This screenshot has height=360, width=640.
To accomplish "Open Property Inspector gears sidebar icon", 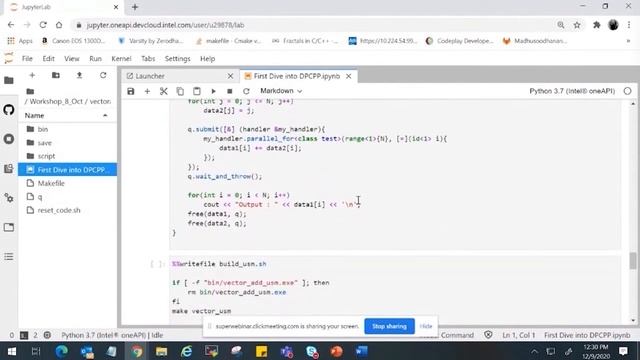I will pyautogui.click(x=9, y=198).
